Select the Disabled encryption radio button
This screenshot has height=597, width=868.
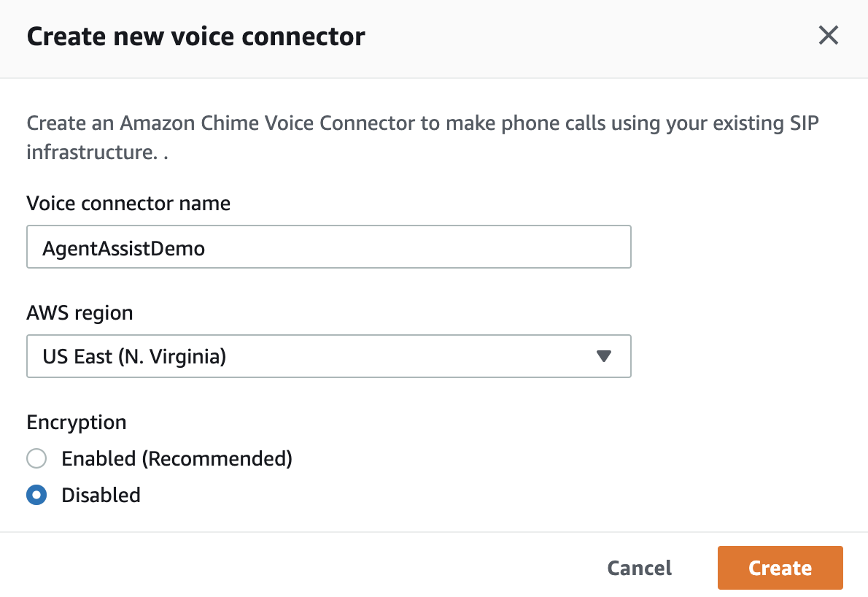pyautogui.click(x=36, y=495)
